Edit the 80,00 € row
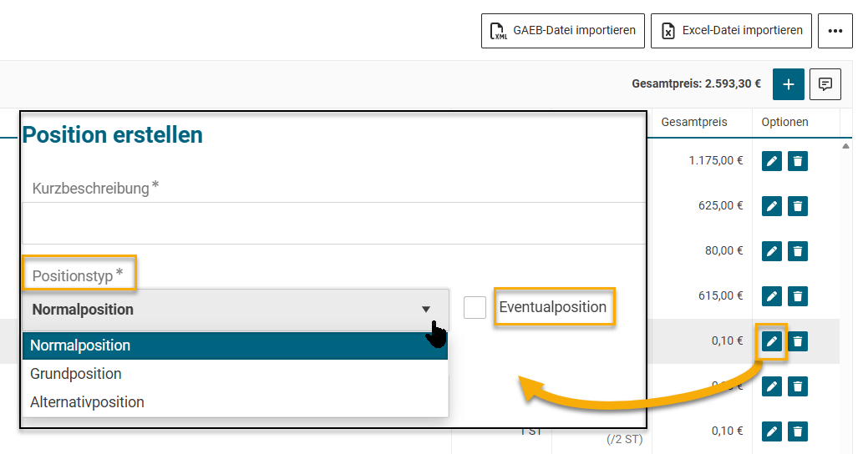Image resolution: width=868 pixels, height=454 pixels. click(772, 250)
